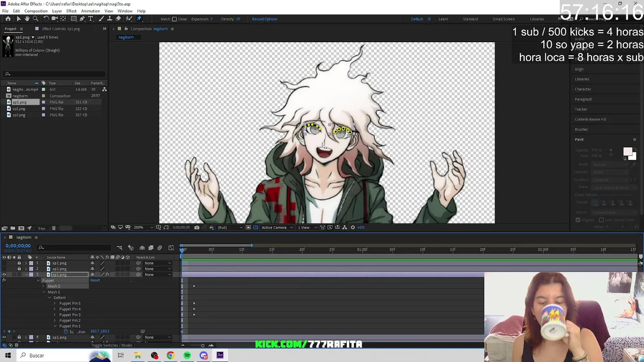Open the Layer menu
Viewport: 644px width, 362px height.
[57, 11]
